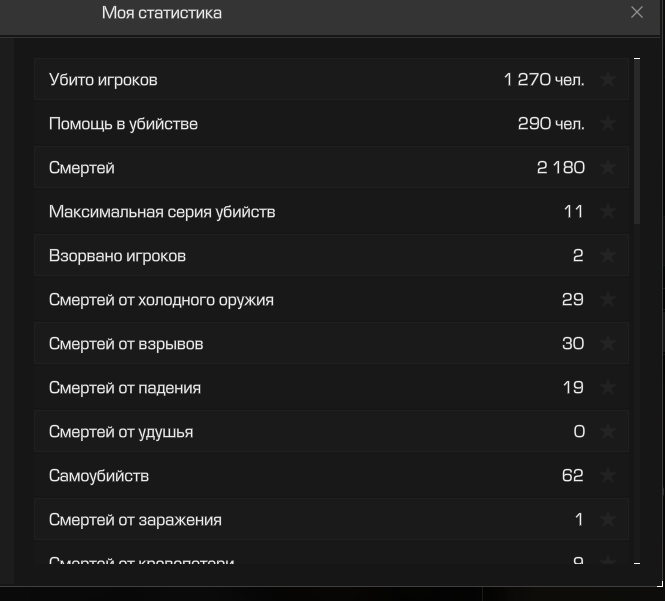Image resolution: width=665 pixels, height=601 pixels.
Task: Select the Убито игроков row
Action: pos(331,79)
